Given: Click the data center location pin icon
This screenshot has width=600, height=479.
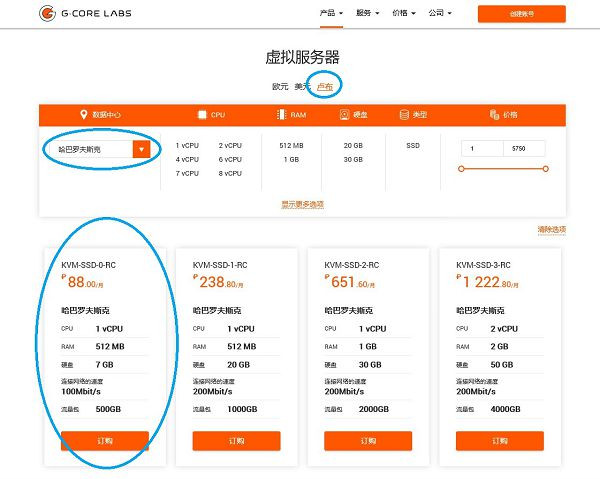Looking at the screenshot, I should point(83,114).
